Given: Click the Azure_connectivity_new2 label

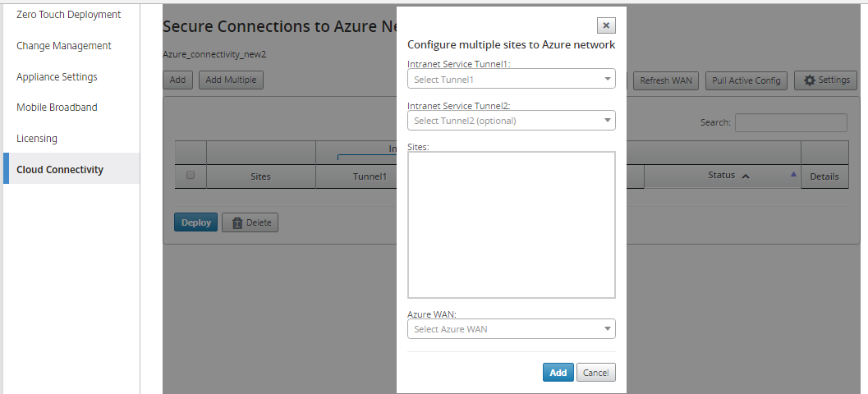Looking at the screenshot, I should 215,54.
